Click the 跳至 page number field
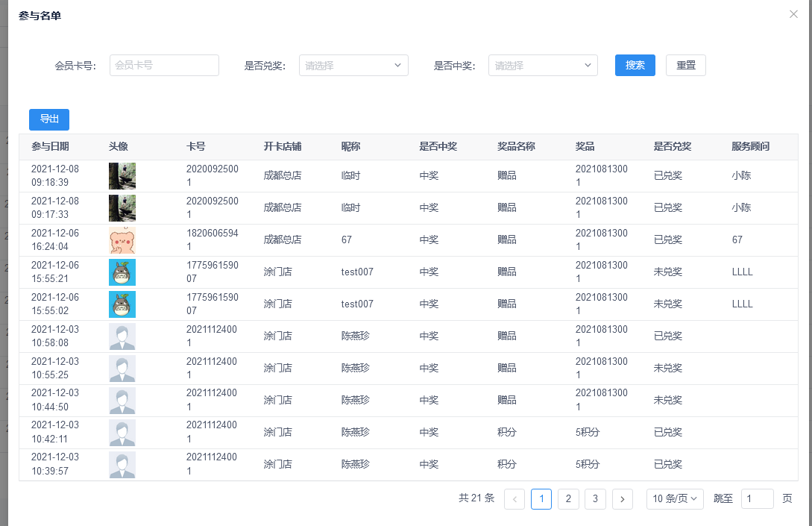This screenshot has height=526, width=812. pyautogui.click(x=757, y=499)
